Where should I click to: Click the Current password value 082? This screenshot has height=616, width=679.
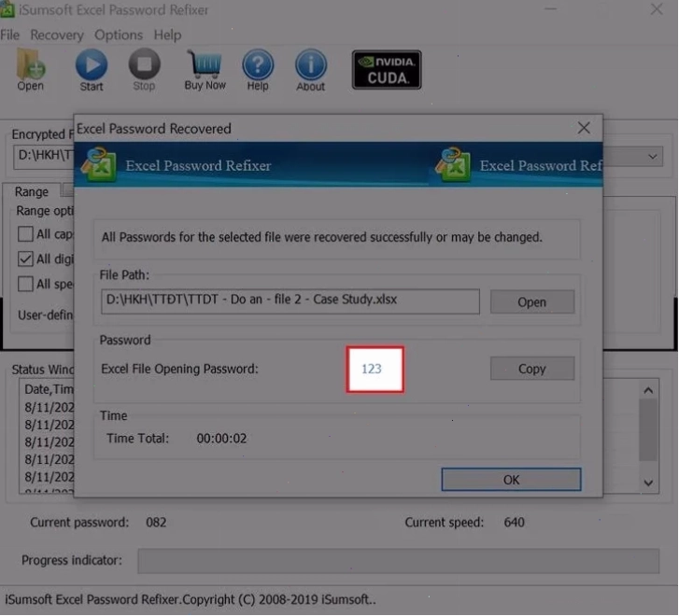click(x=156, y=523)
